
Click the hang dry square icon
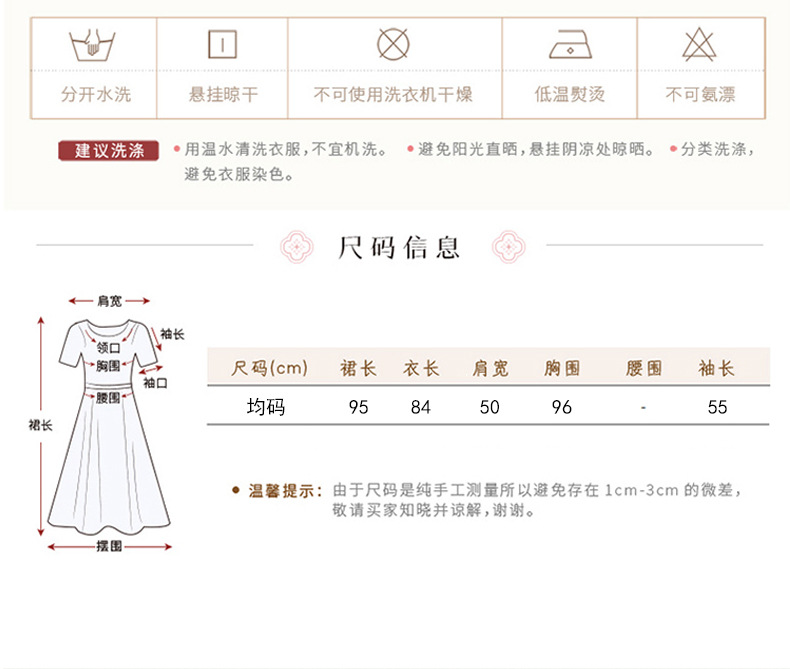click(222, 44)
